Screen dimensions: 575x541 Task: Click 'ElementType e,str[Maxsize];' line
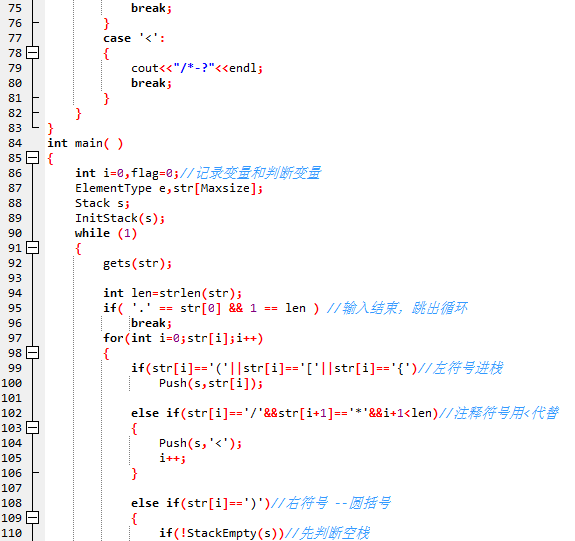(169, 188)
